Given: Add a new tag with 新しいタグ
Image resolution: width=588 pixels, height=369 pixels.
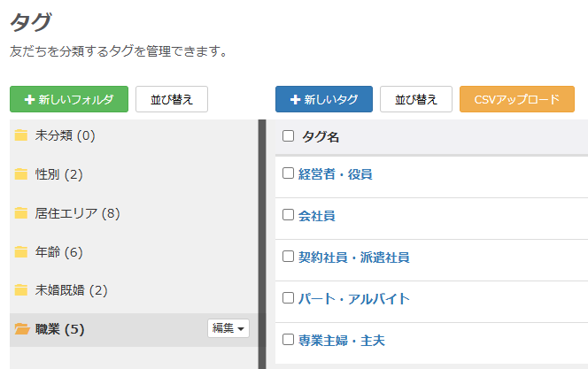Looking at the screenshot, I should tap(324, 100).
